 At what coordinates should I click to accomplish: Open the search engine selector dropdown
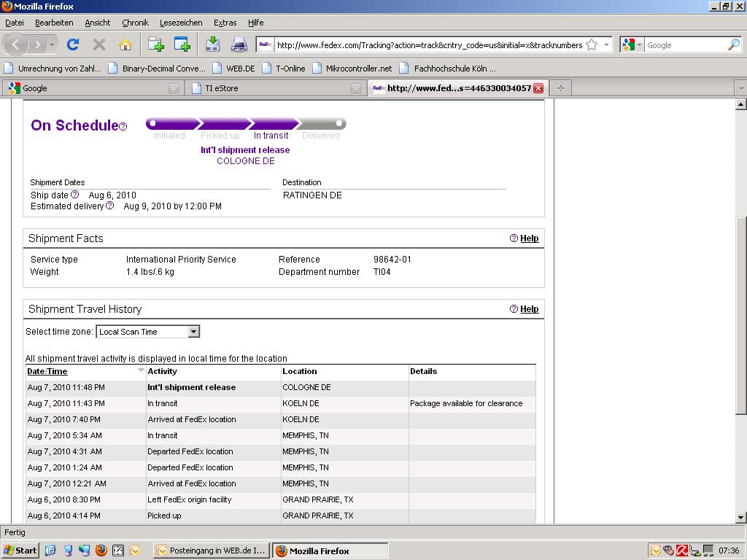(x=632, y=44)
